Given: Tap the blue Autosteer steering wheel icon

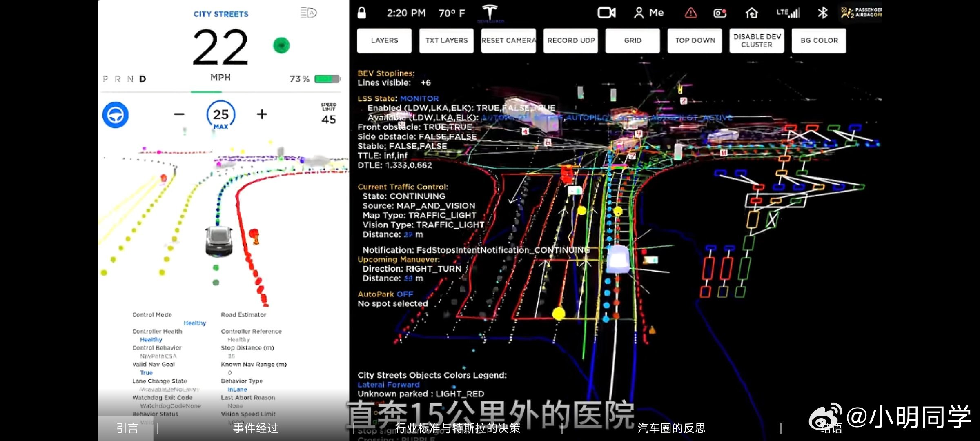Looking at the screenshot, I should (x=115, y=115).
